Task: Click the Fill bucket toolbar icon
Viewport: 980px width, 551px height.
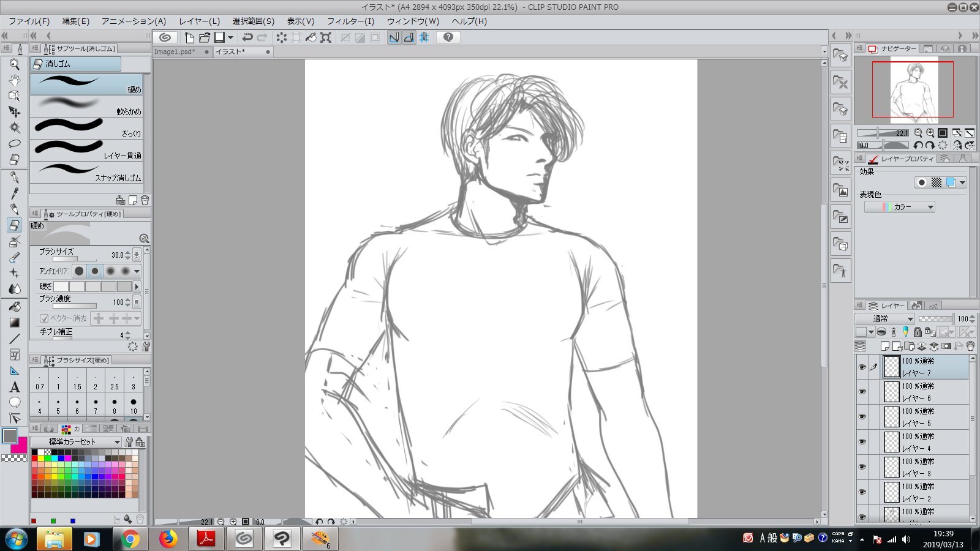Action: point(311,37)
